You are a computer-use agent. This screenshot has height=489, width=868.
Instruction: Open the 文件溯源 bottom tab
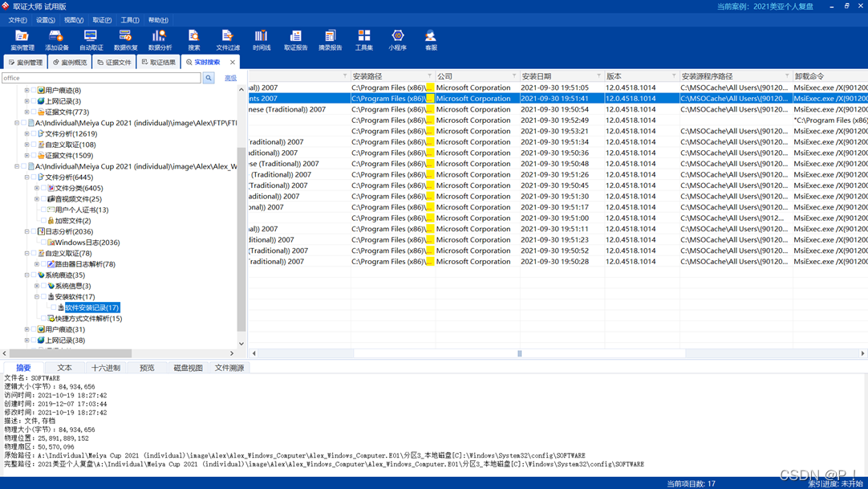229,368
